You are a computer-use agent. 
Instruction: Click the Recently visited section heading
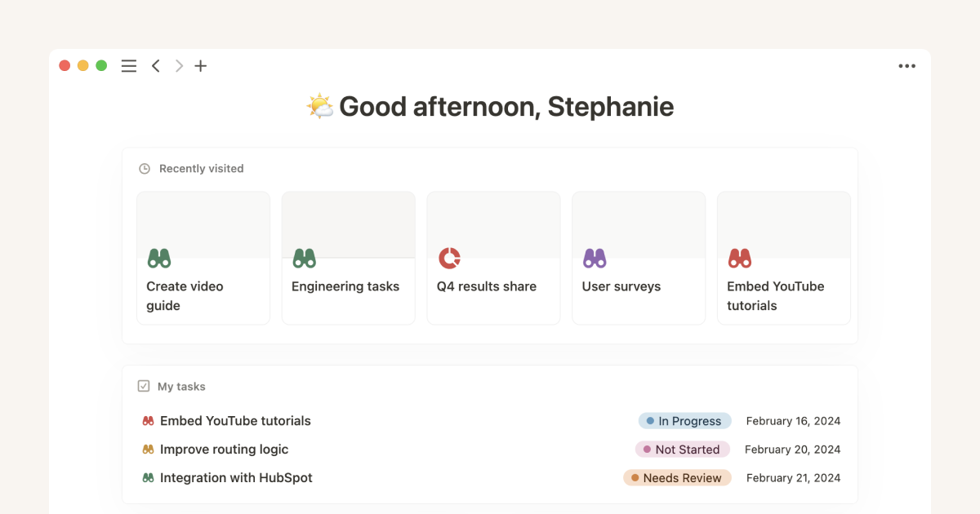[x=201, y=169]
